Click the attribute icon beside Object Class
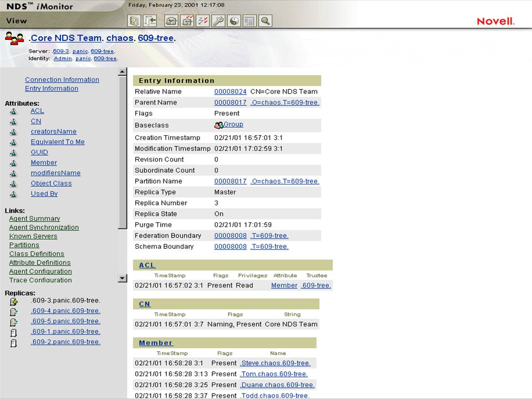532x399 pixels. point(13,184)
